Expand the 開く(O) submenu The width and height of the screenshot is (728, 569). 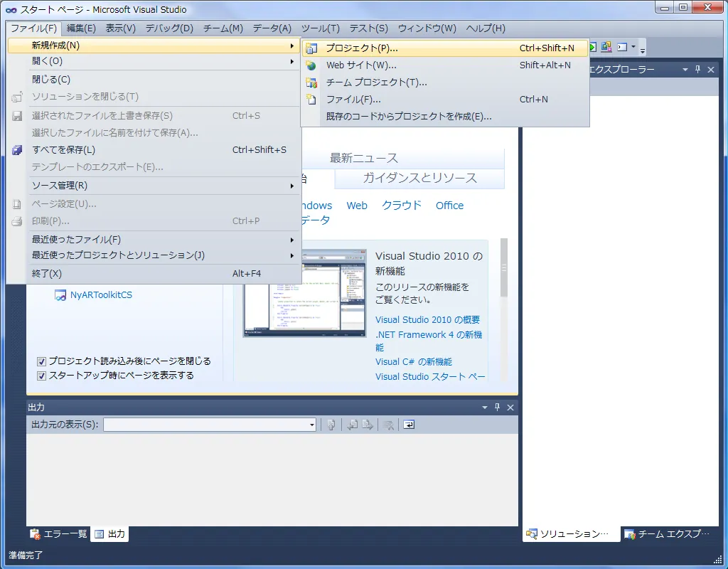pos(291,61)
